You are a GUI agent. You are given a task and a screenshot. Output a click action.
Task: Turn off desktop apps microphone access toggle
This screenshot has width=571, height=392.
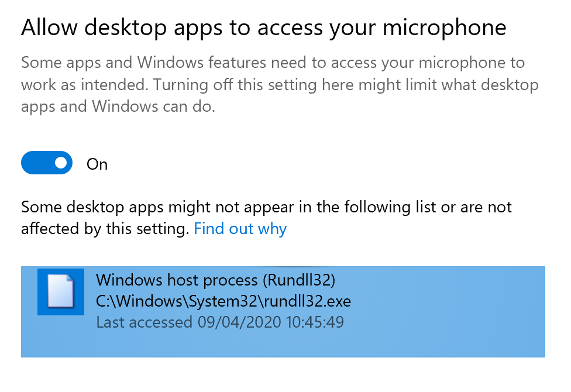pos(47,163)
